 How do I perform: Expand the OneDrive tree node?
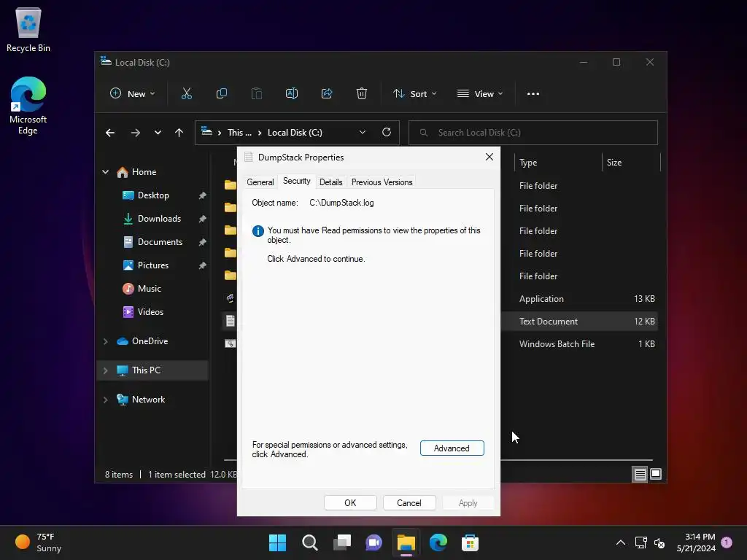point(105,341)
